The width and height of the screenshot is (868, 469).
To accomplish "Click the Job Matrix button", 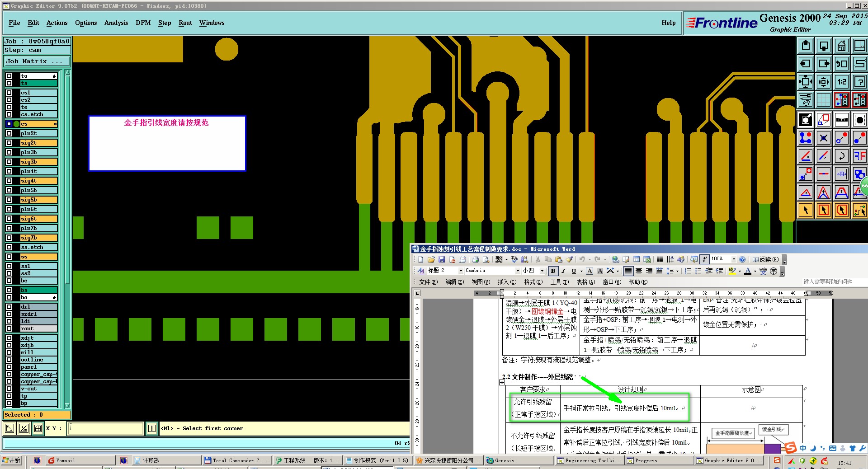I will pos(37,61).
